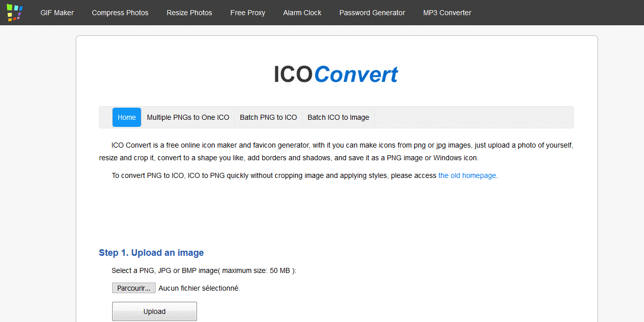Click the Parcourir... file browse button
Image resolution: width=644 pixels, height=322 pixels.
(x=134, y=288)
